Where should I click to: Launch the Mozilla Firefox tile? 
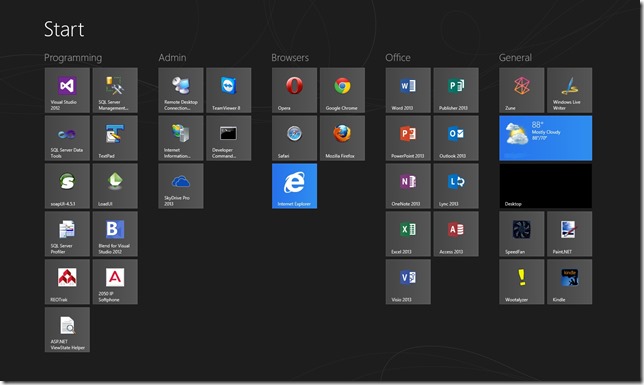point(342,138)
